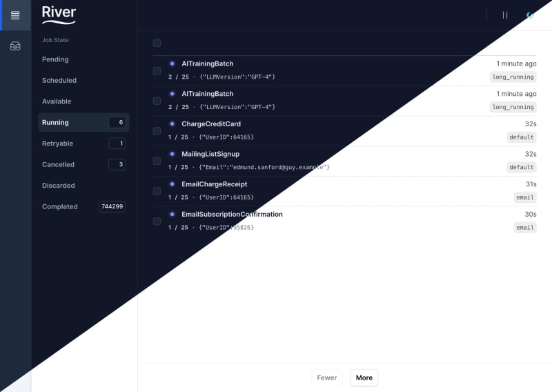Viewport: 552px width, 392px height.
Task: Click the More button to load jobs
Action: coord(364,378)
